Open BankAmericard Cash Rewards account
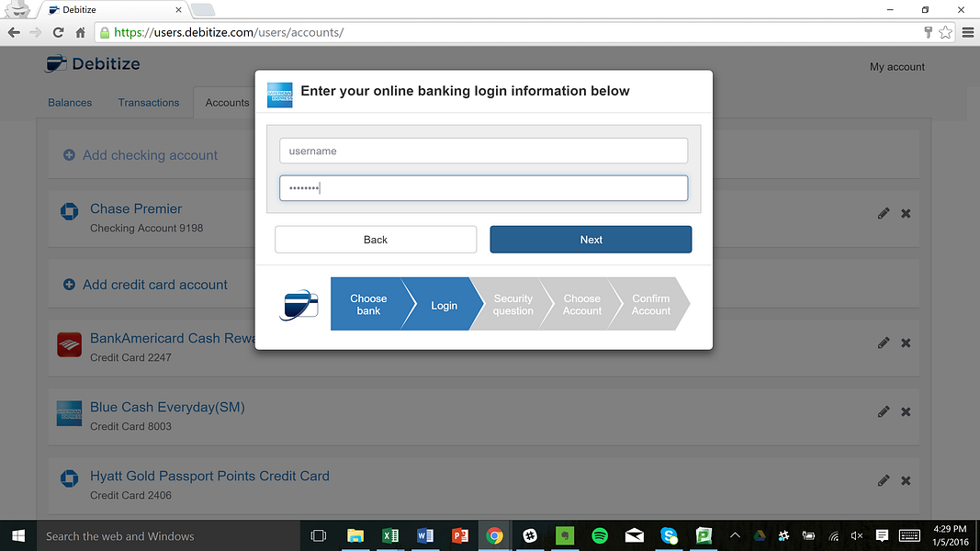The image size is (980, 551). pos(173,338)
